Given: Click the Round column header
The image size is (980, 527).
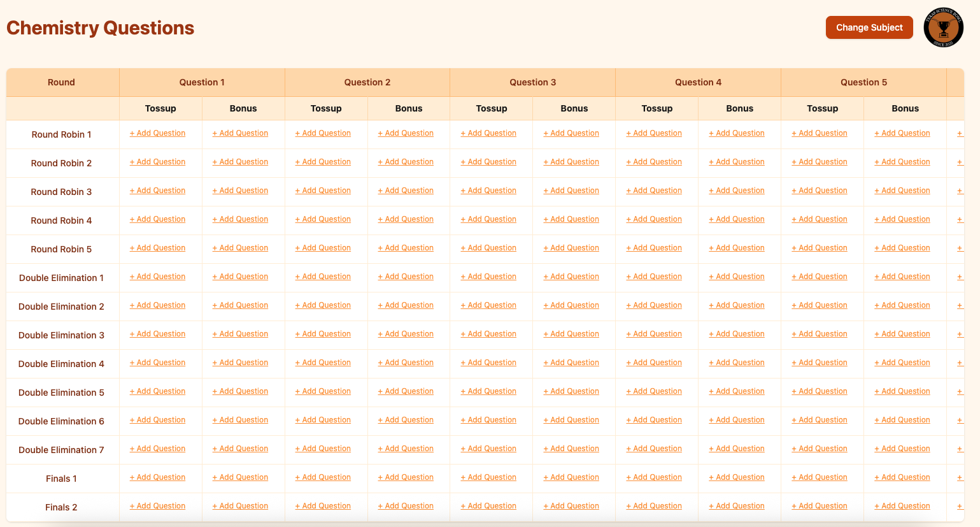Looking at the screenshot, I should (x=61, y=82).
